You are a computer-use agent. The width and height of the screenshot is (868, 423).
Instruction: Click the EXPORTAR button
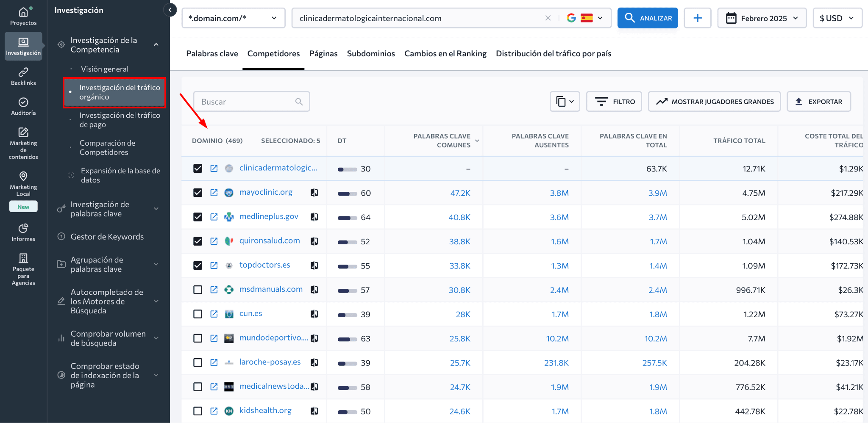[818, 102]
